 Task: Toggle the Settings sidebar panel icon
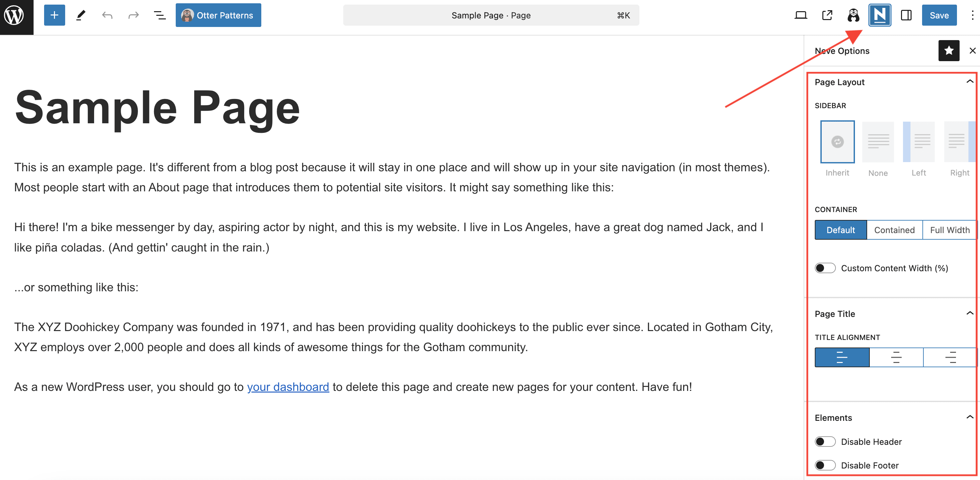[906, 15]
